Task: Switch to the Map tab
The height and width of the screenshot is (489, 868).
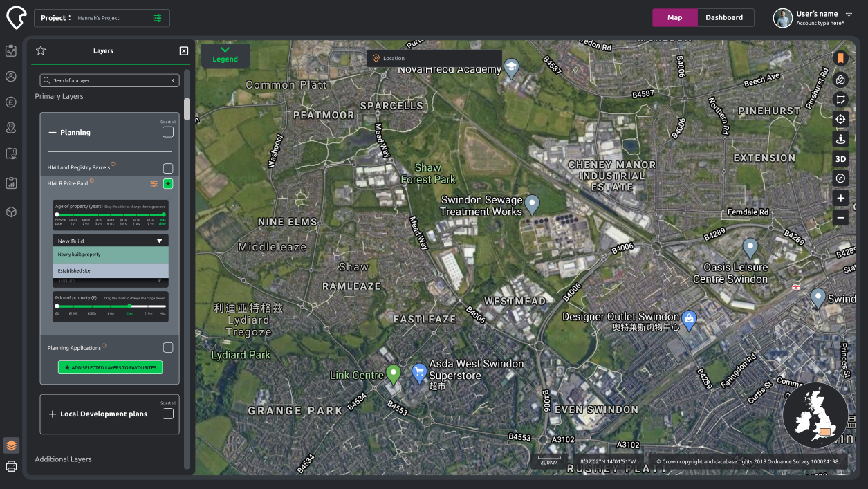Action: pyautogui.click(x=674, y=17)
